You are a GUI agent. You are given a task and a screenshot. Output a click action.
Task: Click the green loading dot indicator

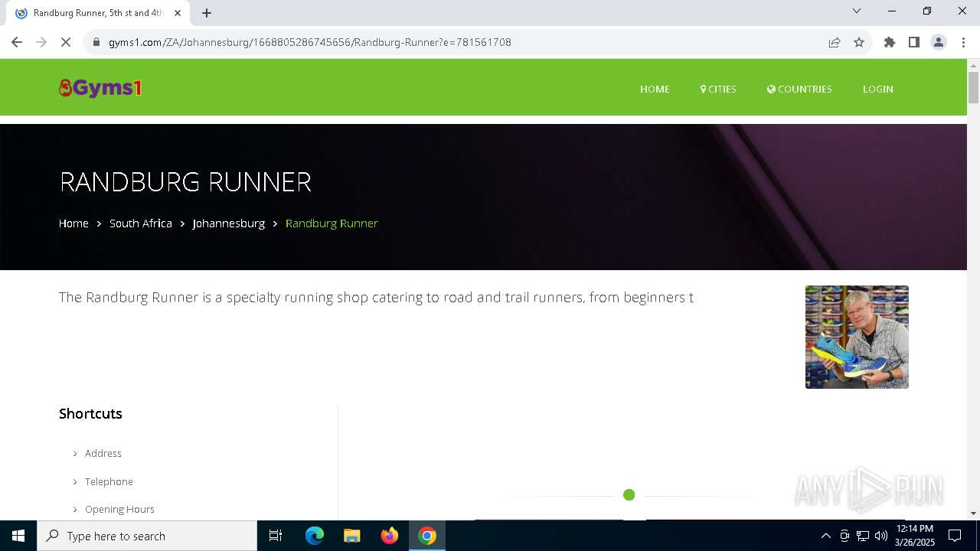pyautogui.click(x=629, y=495)
